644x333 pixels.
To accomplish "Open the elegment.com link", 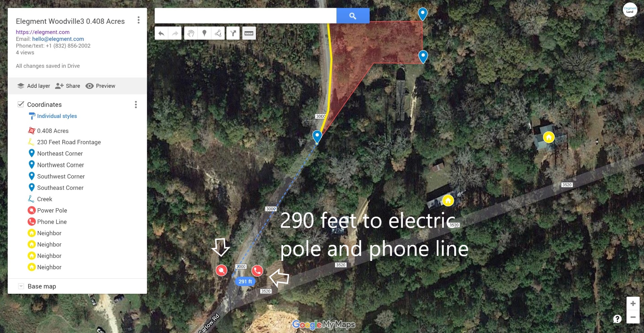I will click(x=43, y=32).
